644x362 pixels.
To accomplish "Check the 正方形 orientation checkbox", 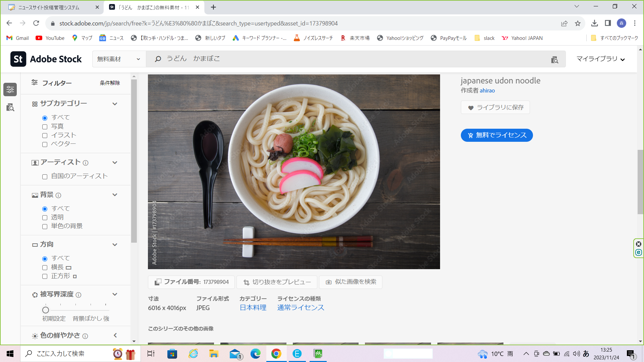I will 45,277.
